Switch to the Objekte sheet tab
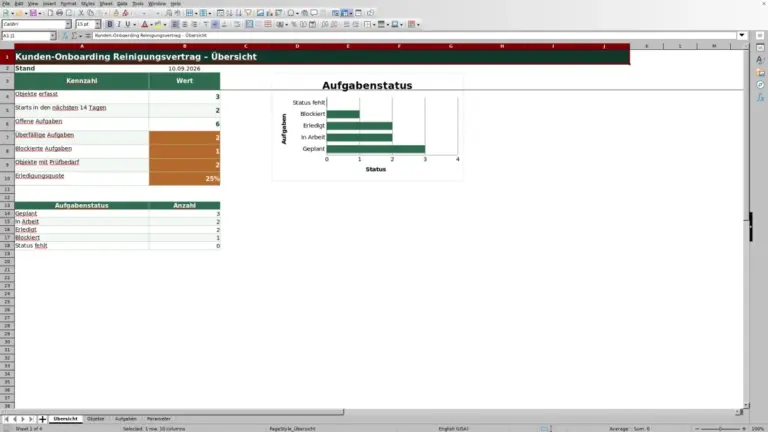Image resolution: width=768 pixels, height=432 pixels. (96, 419)
